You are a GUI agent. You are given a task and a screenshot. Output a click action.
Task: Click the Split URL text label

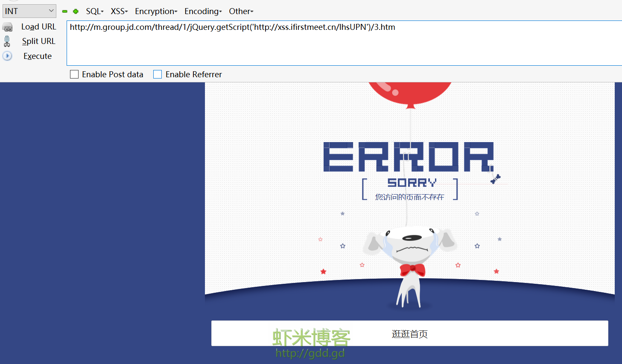point(38,41)
